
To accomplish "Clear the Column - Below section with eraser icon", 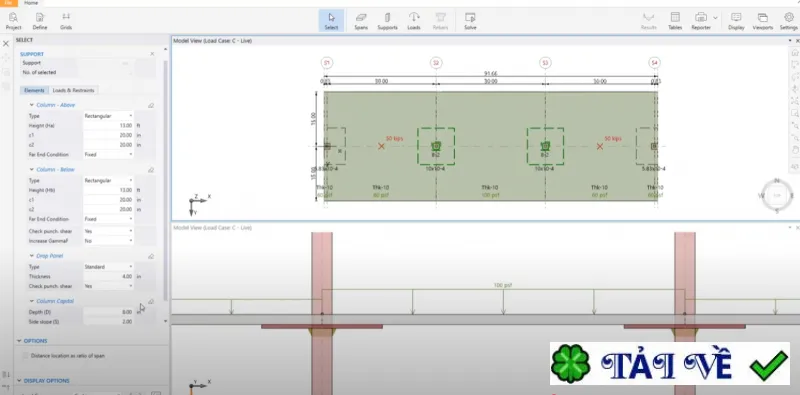I will tap(151, 169).
